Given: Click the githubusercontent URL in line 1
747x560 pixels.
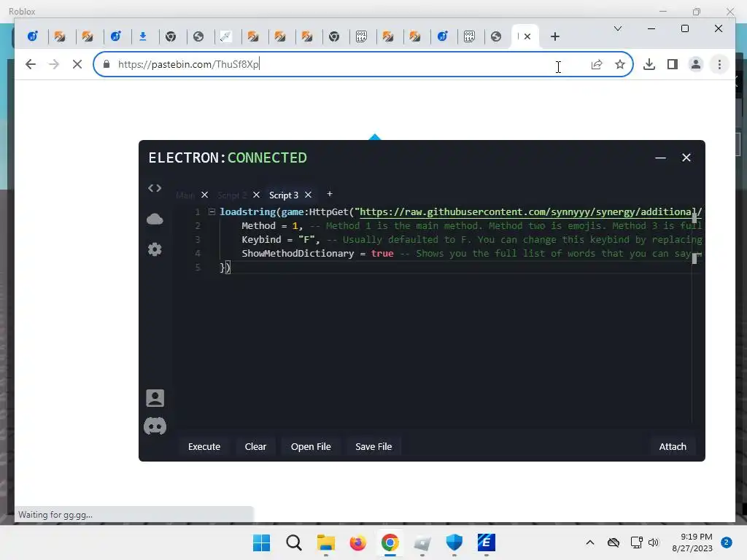Looking at the screenshot, I should (x=530, y=212).
